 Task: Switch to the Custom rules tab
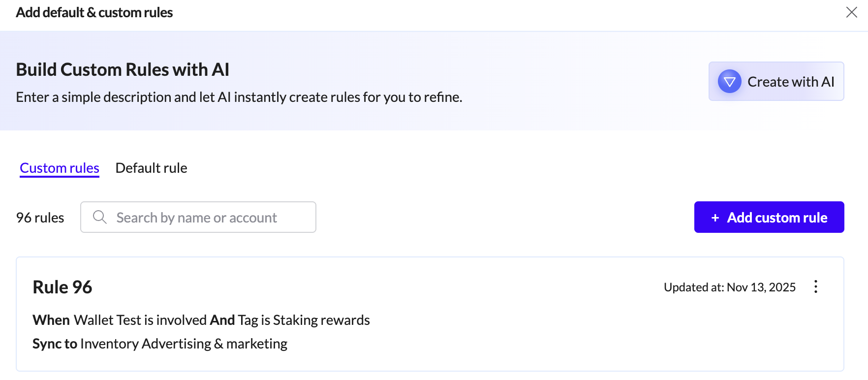[x=60, y=168]
